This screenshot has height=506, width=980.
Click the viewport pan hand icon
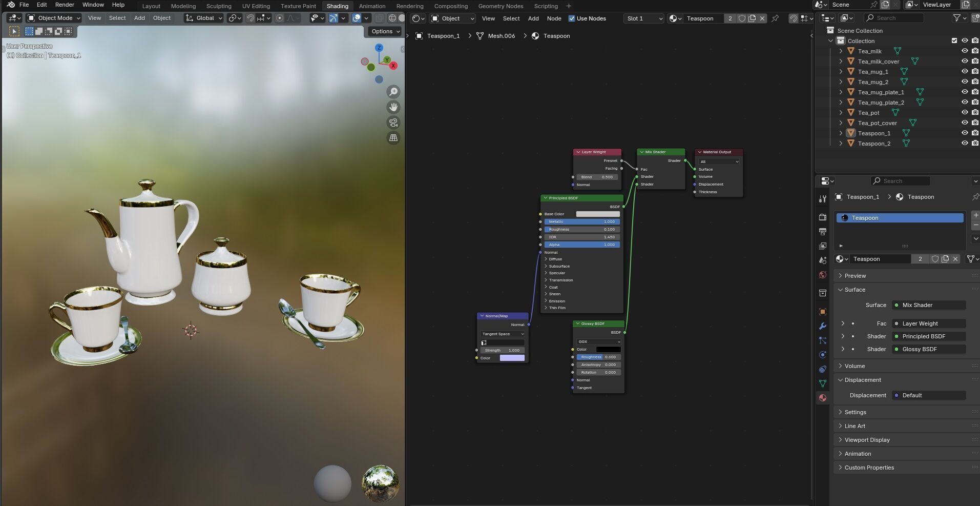coord(393,107)
